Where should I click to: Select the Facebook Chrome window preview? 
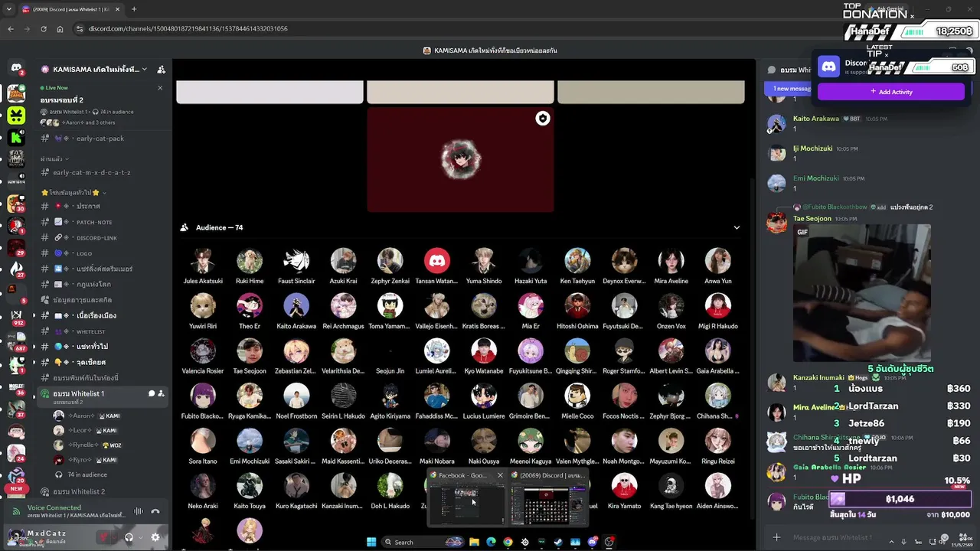pyautogui.click(x=466, y=498)
